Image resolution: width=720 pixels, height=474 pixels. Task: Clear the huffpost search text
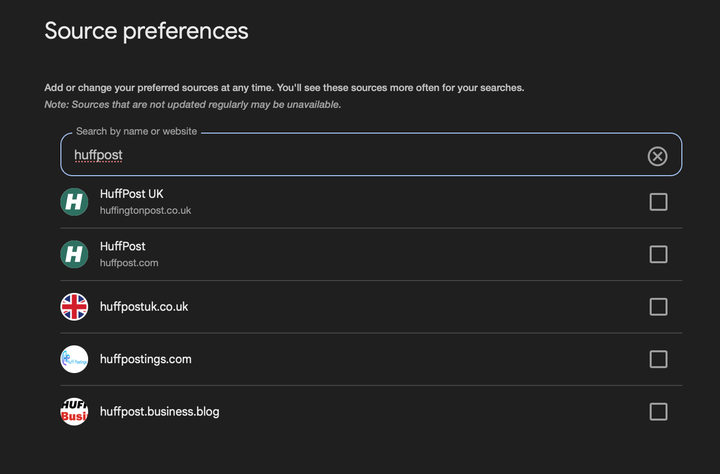pos(657,156)
